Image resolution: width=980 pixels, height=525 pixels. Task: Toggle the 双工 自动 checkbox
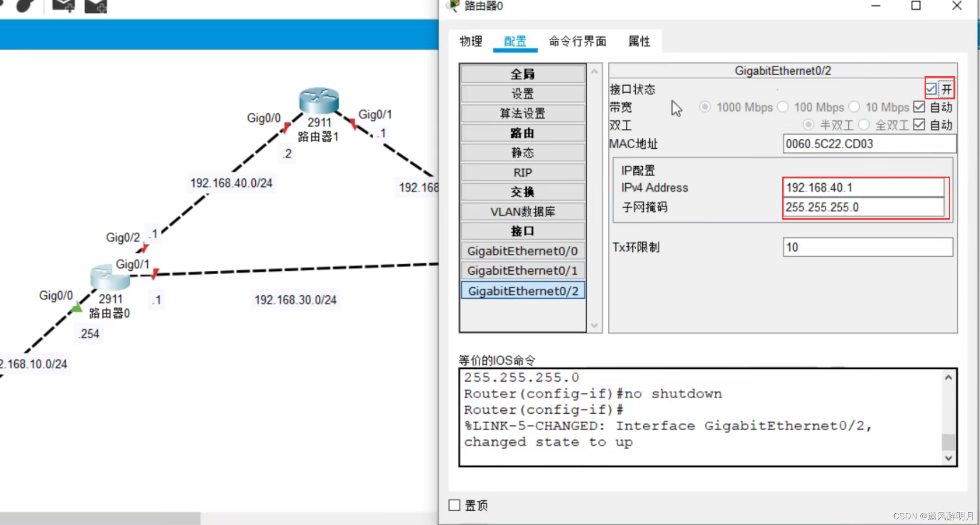919,125
